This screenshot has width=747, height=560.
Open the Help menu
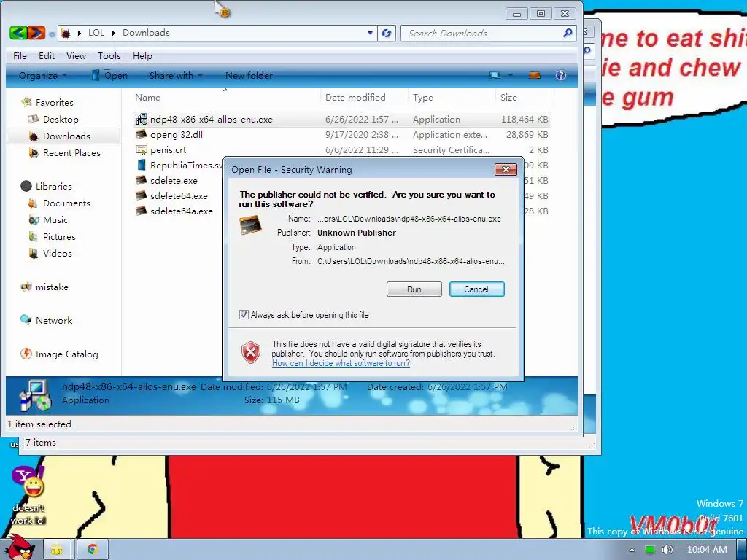tap(142, 55)
